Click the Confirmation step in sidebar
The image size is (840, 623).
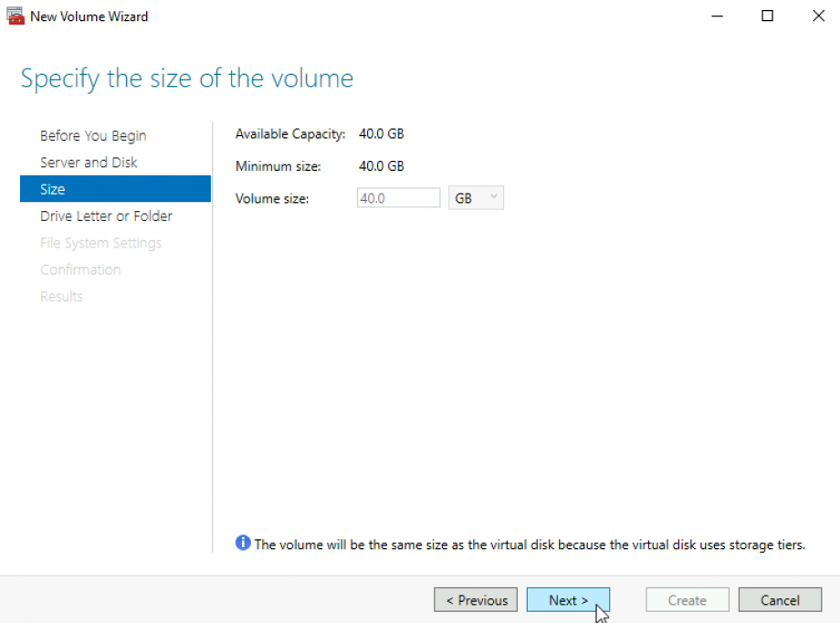click(80, 269)
